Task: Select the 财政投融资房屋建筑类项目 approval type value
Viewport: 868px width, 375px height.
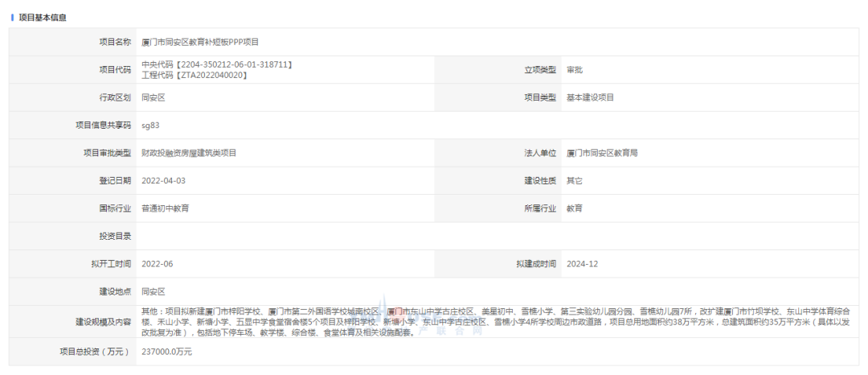Action: (189, 153)
